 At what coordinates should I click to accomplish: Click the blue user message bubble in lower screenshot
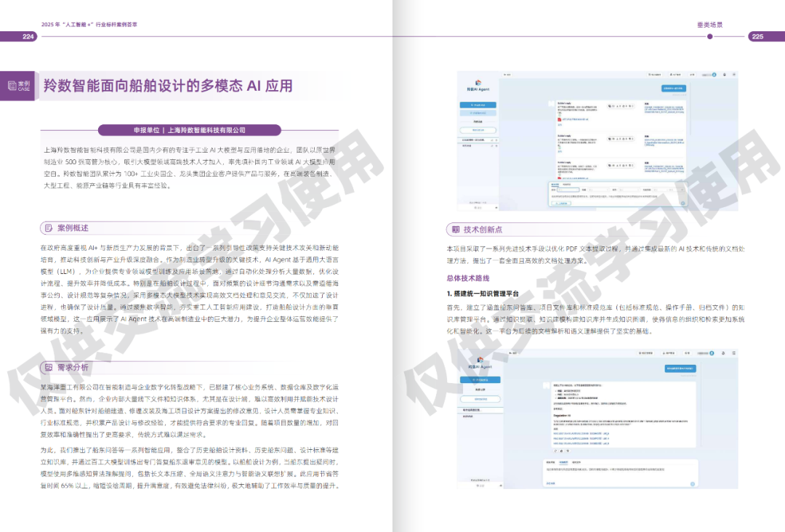[680, 369]
